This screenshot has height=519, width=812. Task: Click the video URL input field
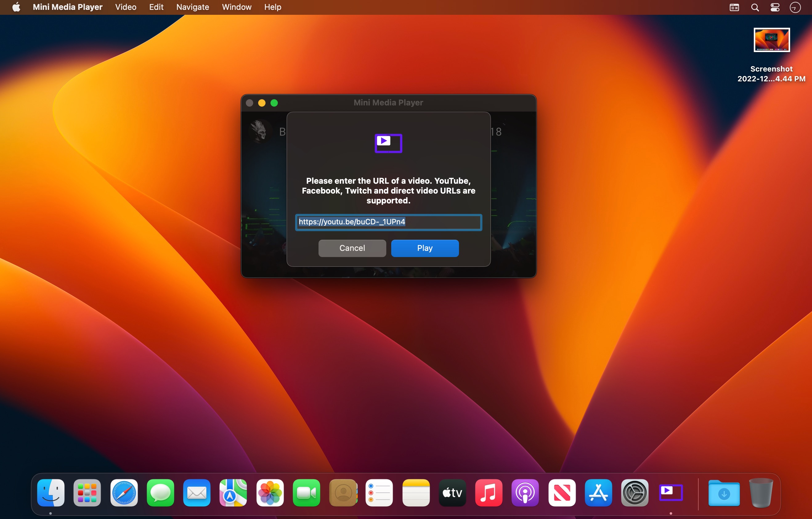388,222
